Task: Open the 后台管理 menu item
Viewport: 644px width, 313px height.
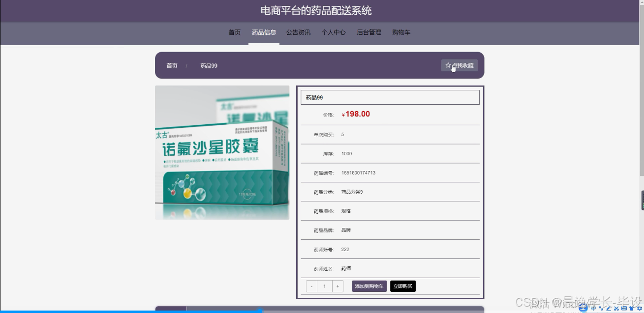Action: click(369, 32)
